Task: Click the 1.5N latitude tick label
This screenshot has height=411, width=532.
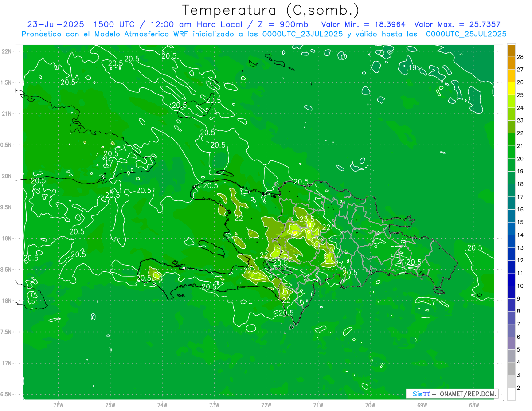Action: click(x=6, y=82)
